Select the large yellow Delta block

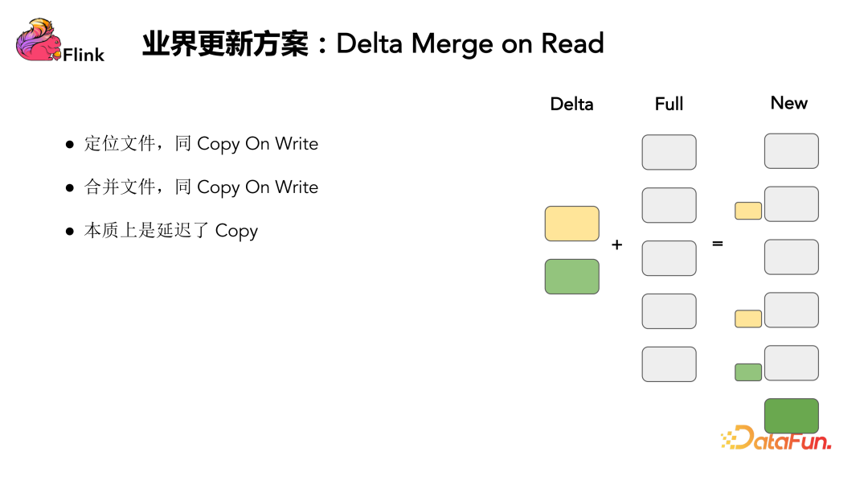tap(572, 224)
